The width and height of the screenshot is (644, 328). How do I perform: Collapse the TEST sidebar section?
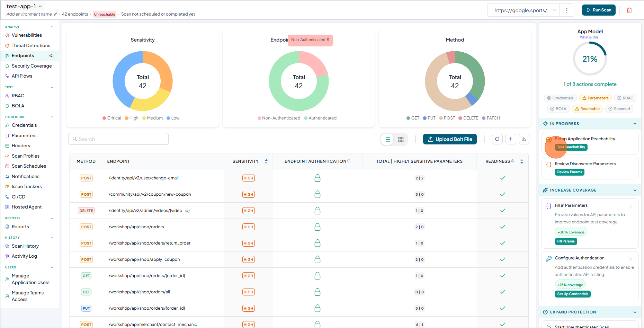(x=52, y=87)
